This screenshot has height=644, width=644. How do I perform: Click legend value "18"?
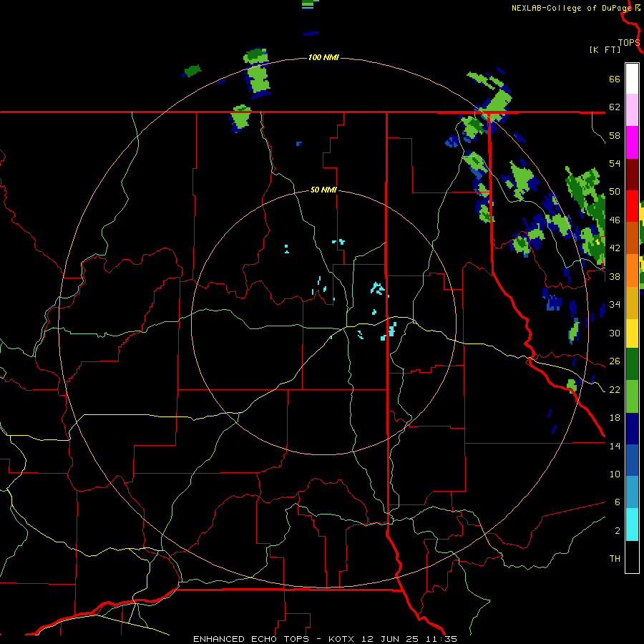coord(615,418)
